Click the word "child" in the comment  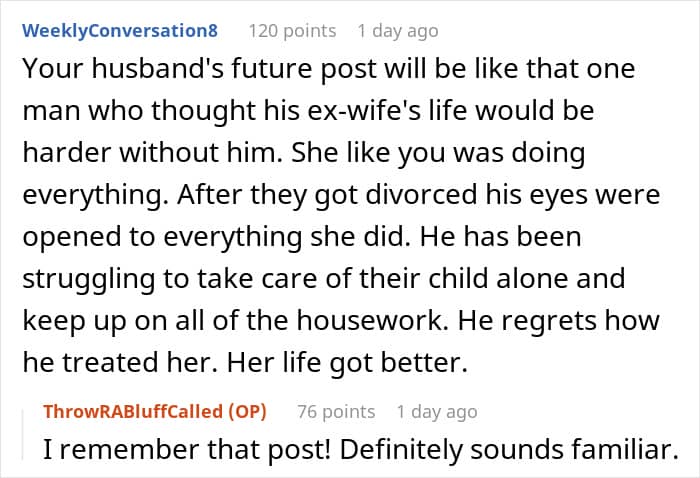click(x=506, y=280)
